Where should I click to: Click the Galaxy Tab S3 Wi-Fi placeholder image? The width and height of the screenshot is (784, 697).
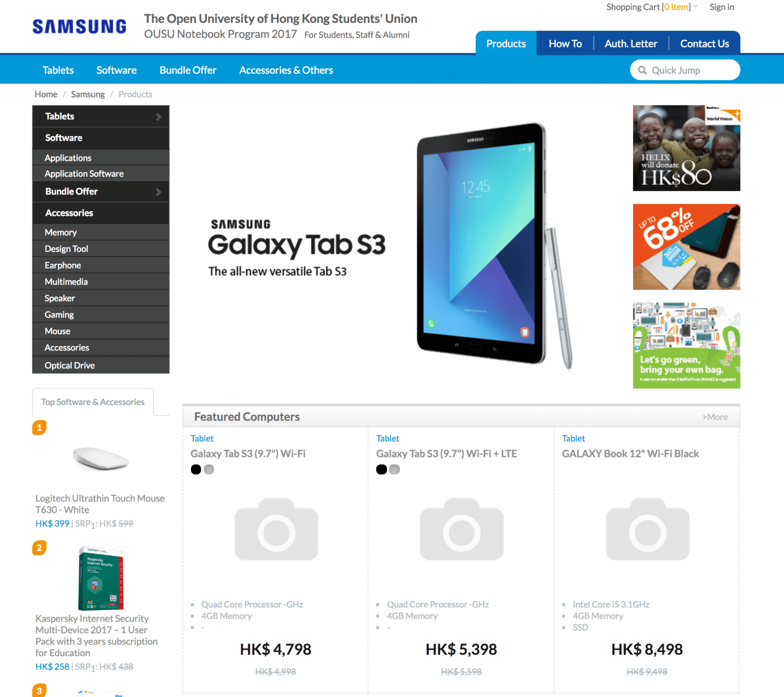[276, 529]
